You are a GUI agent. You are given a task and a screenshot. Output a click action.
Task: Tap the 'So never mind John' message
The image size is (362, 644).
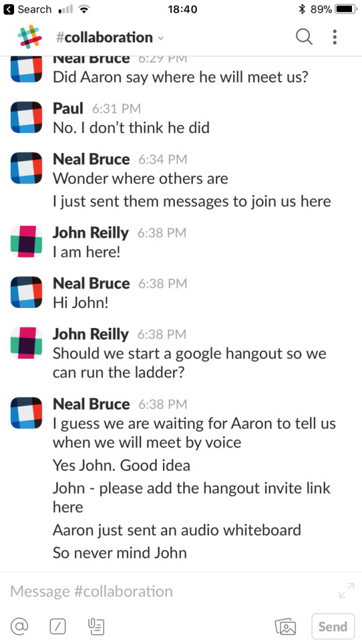tap(120, 552)
